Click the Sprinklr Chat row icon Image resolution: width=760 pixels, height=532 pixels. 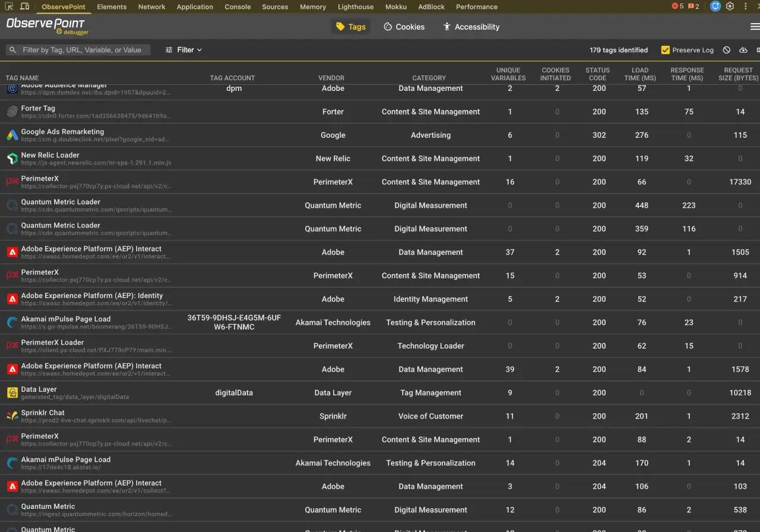(x=12, y=416)
